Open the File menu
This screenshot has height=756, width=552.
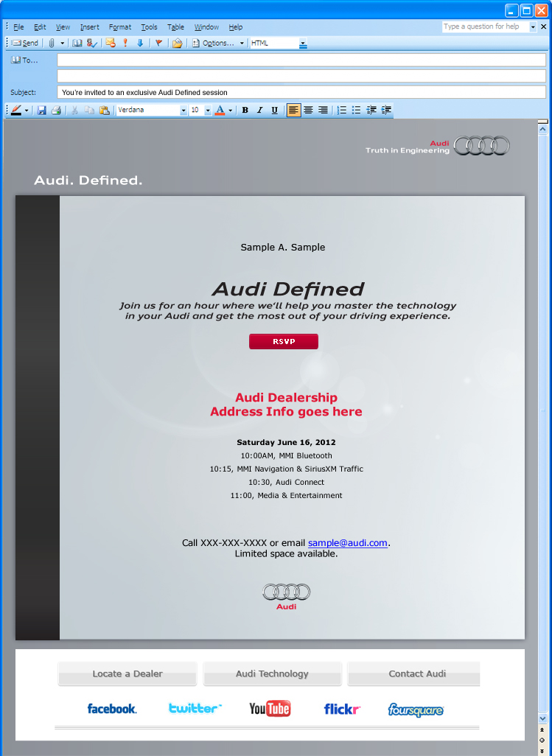(18, 27)
